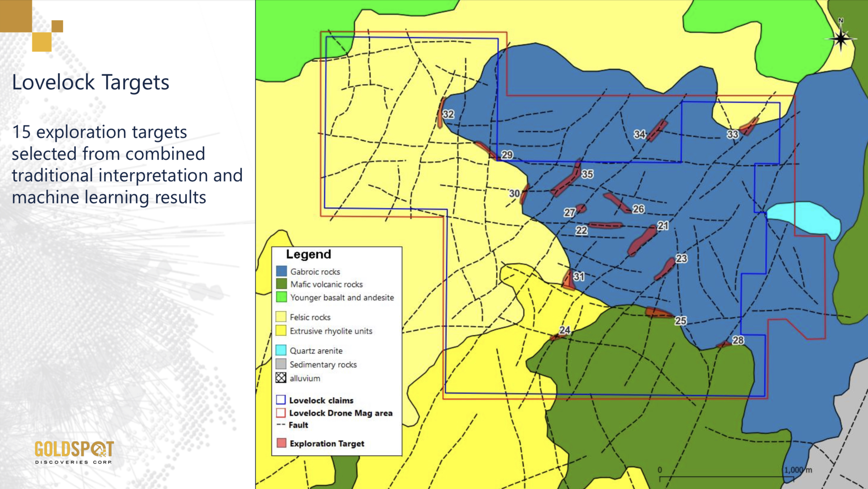Click target label 28 on the map
Image resolution: width=868 pixels, height=489 pixels.
(x=738, y=340)
